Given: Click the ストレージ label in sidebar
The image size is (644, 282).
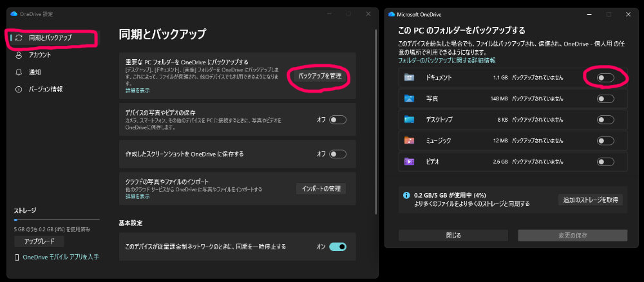Looking at the screenshot, I should click(25, 211).
